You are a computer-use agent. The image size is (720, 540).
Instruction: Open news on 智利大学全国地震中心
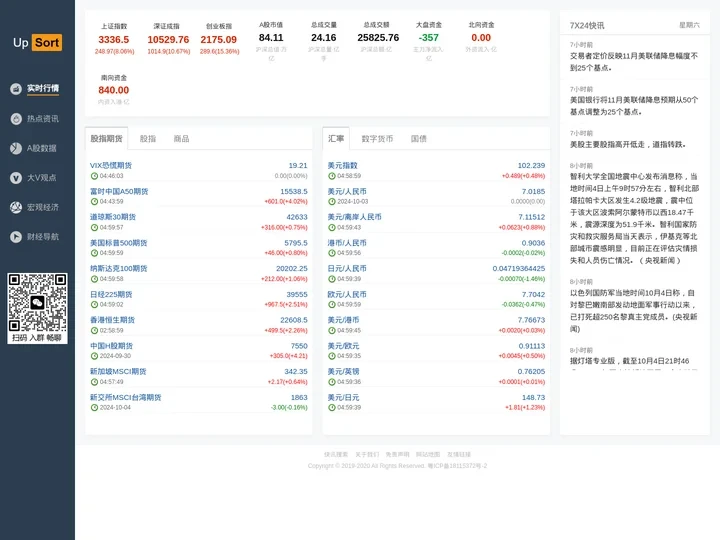click(x=634, y=219)
